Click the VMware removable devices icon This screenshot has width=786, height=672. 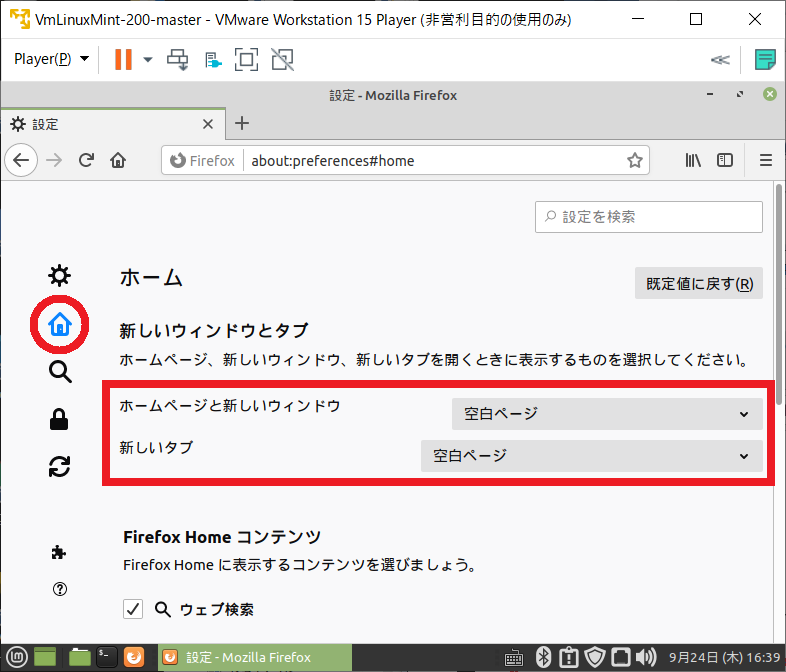213,60
